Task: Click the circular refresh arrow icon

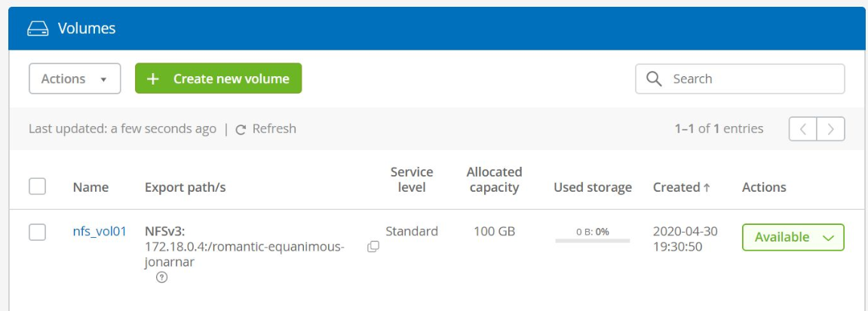Action: (x=241, y=130)
